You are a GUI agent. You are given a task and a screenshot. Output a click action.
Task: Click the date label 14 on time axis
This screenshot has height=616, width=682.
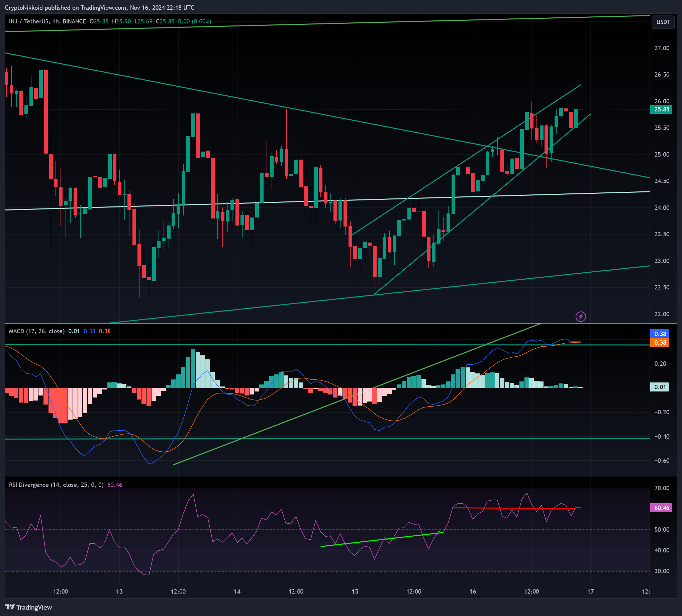pyautogui.click(x=237, y=592)
